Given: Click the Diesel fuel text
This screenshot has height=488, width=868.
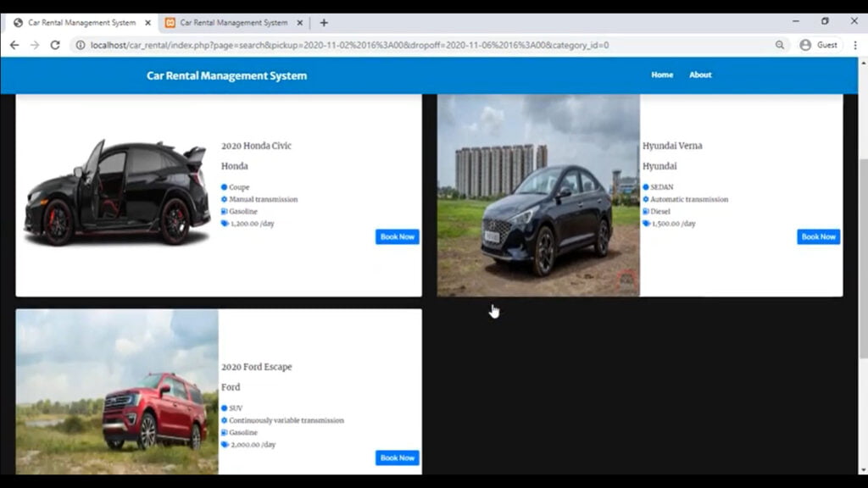Looking at the screenshot, I should pos(660,211).
